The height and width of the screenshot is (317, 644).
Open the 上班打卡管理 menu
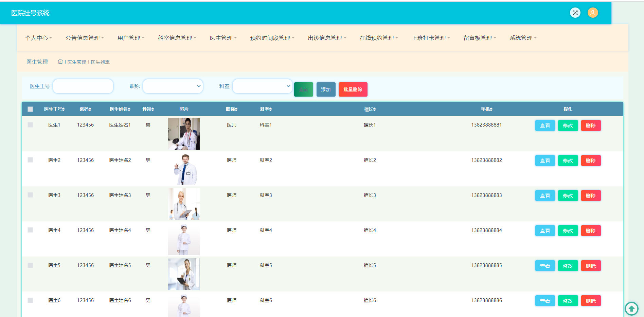tap(431, 38)
